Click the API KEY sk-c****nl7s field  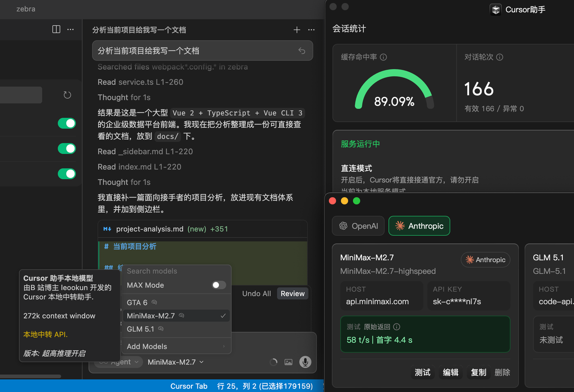click(x=469, y=296)
